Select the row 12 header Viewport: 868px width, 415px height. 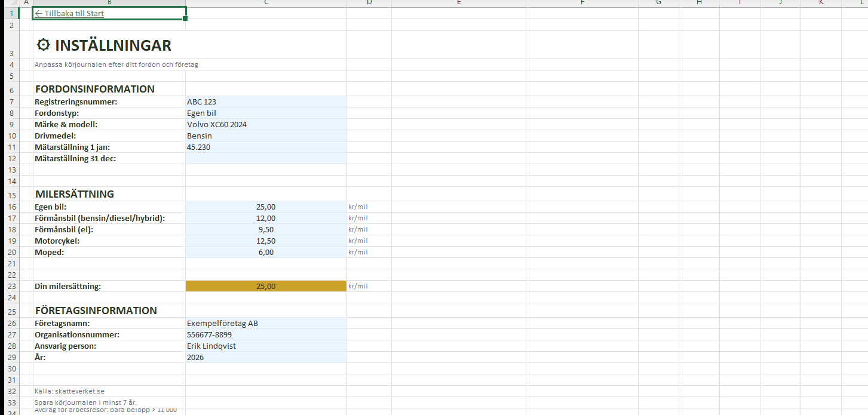tap(10, 158)
